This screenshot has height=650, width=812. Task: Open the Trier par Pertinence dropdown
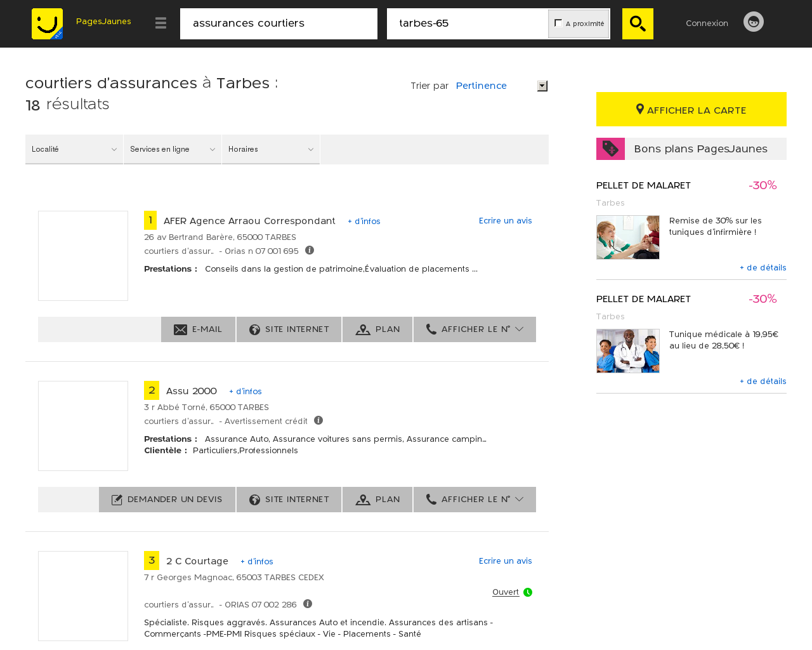(x=501, y=86)
